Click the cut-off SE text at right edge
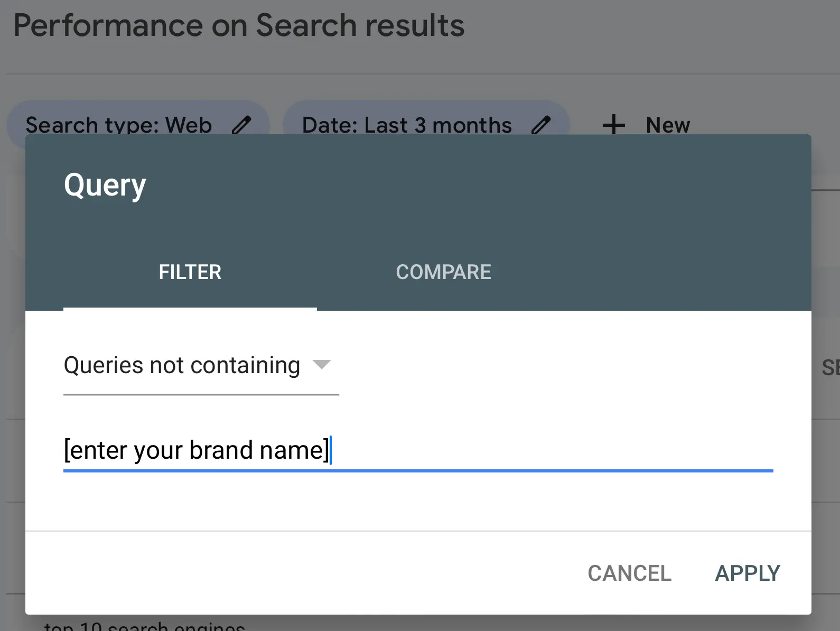840x631 pixels. tap(829, 367)
